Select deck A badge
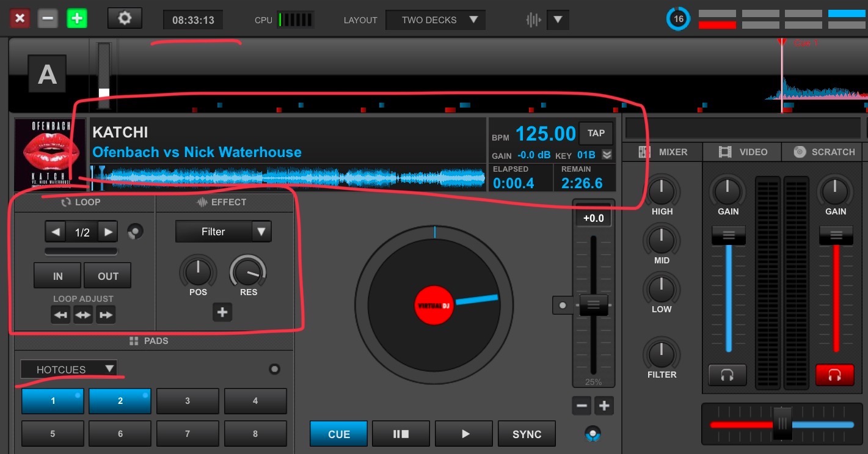 pyautogui.click(x=47, y=74)
